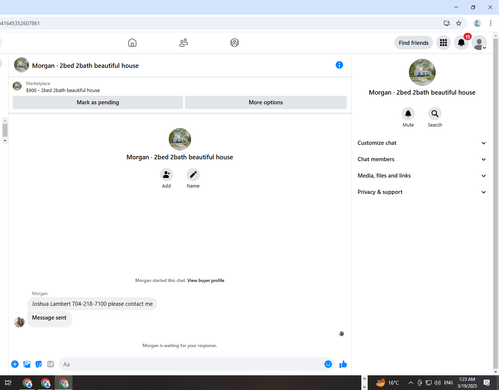The width and height of the screenshot is (500, 390).
Task: Open the $900 Marketplace listing link
Action: coord(63,90)
